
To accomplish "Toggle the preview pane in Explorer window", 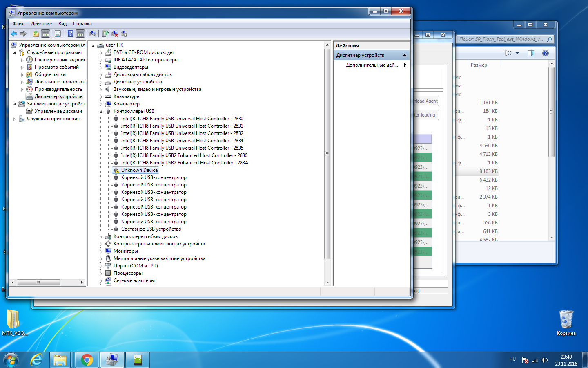I will point(531,53).
